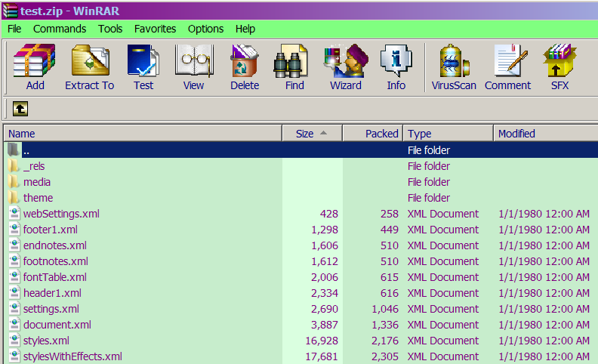Select the parent folder '..' row
The height and width of the screenshot is (364, 598).
click(301, 150)
